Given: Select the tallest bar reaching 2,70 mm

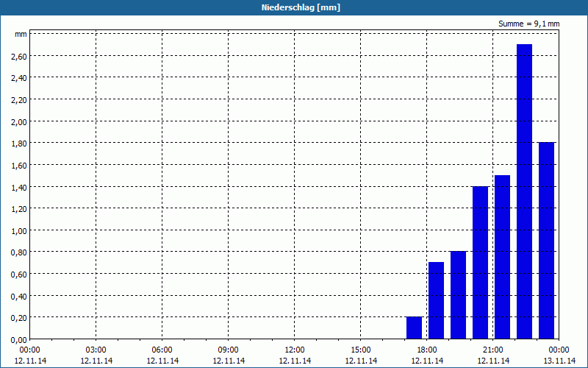Looking at the screenshot, I should [x=524, y=191].
